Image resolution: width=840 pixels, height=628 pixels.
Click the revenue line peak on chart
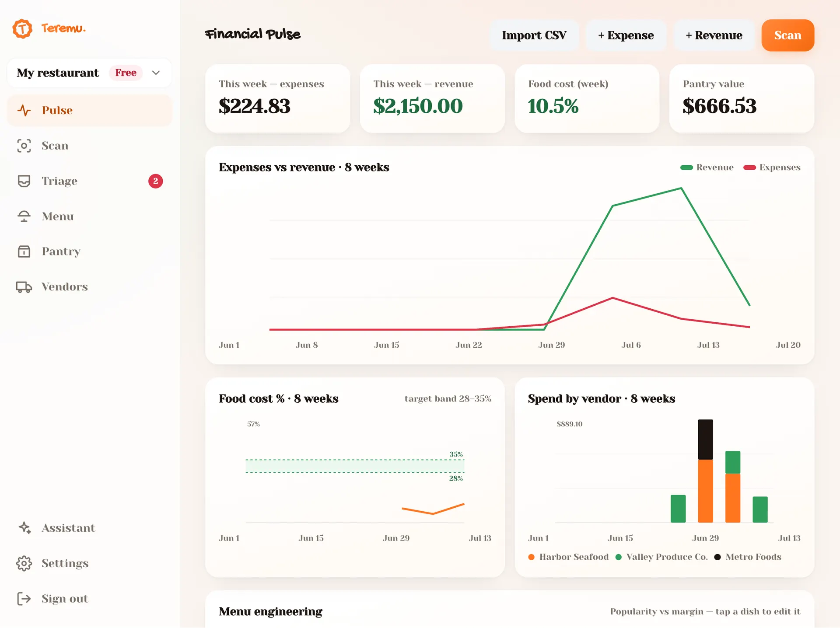681,188
